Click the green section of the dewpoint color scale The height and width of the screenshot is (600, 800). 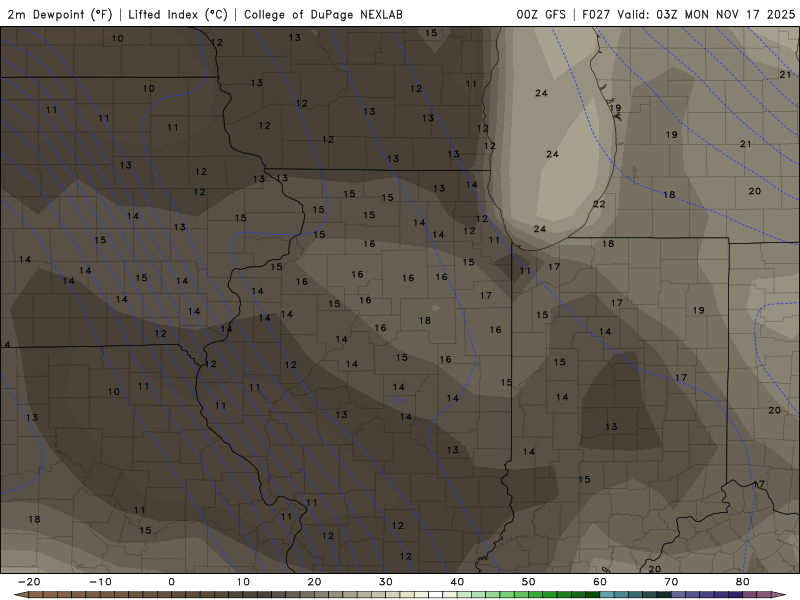[528, 595]
